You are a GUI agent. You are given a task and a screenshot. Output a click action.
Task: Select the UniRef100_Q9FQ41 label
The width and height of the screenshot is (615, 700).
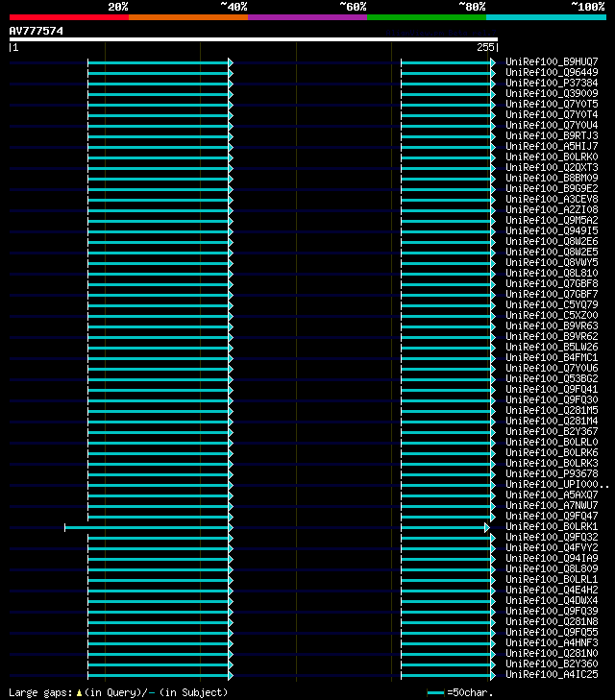pyautogui.click(x=552, y=389)
